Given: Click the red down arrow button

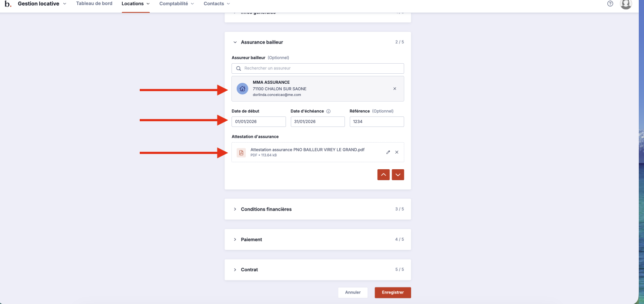Looking at the screenshot, I should 398,174.
